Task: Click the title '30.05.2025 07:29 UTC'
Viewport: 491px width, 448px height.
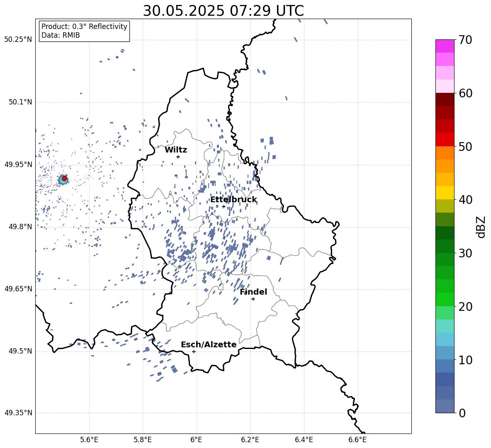Action: (223, 11)
